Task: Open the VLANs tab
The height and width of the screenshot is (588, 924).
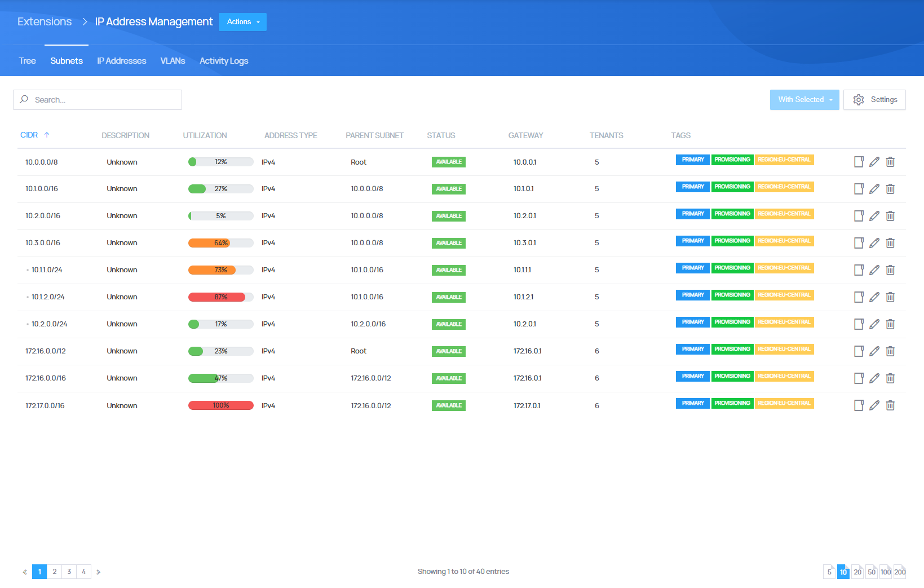Action: pos(173,61)
